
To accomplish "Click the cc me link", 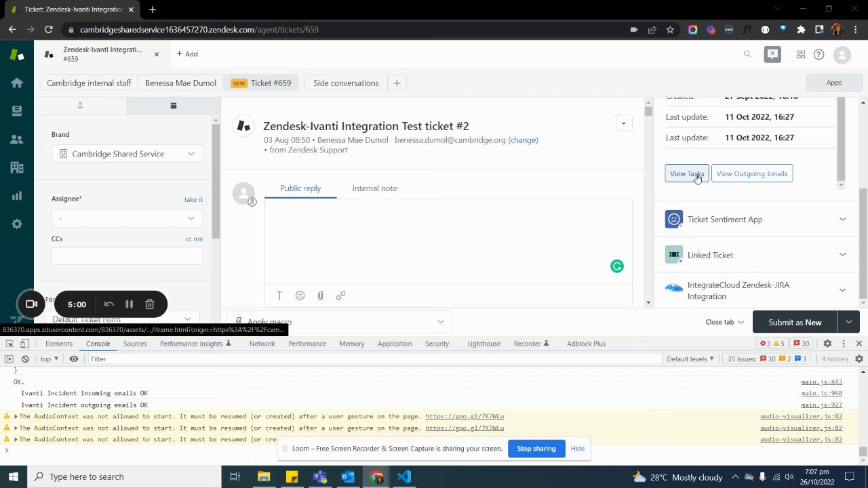I will [x=194, y=239].
